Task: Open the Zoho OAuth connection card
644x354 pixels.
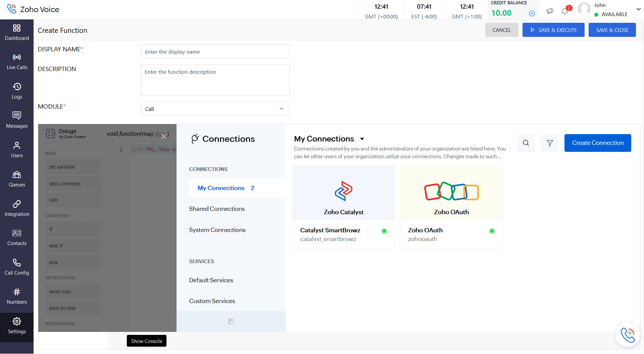Action: [451, 207]
